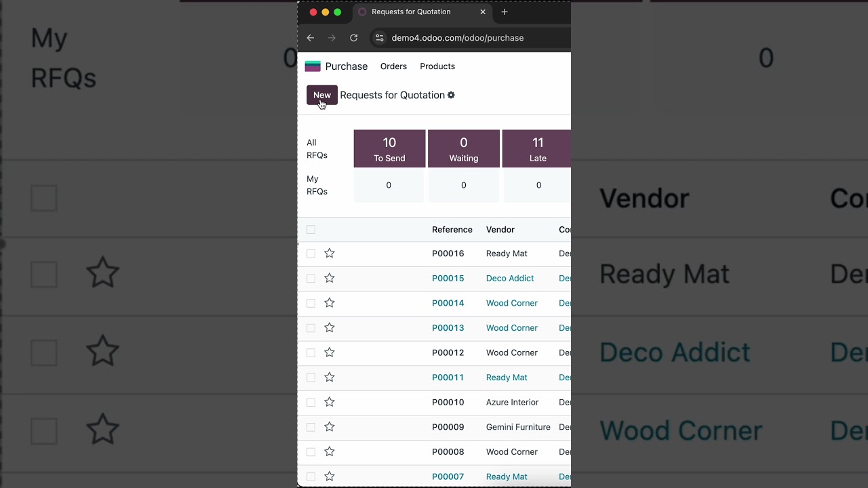Select the checkbox for P00014
This screenshot has height=488, width=868.
(x=311, y=303)
